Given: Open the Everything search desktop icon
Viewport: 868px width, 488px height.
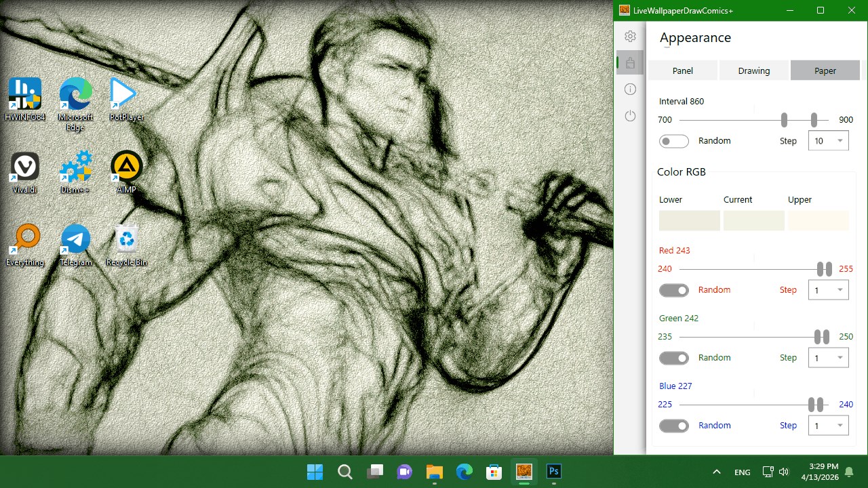Looking at the screenshot, I should pyautogui.click(x=25, y=245).
